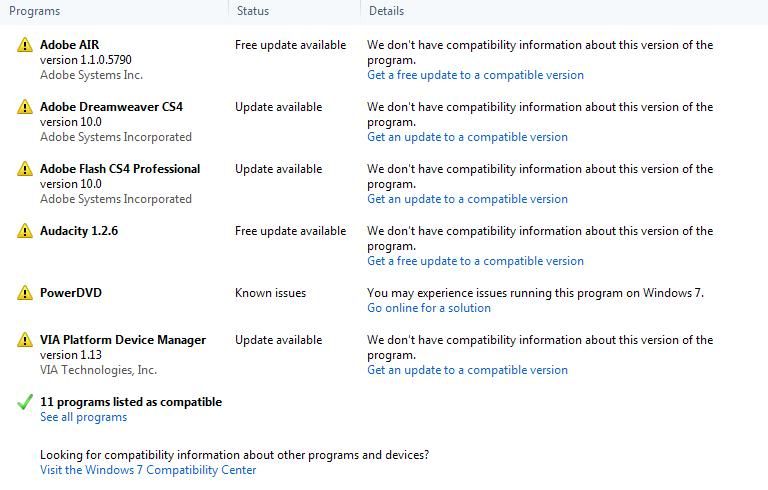Click the warning icon next to Adobe Dreamweaver CS4
The width and height of the screenshot is (768, 490).
click(x=24, y=107)
